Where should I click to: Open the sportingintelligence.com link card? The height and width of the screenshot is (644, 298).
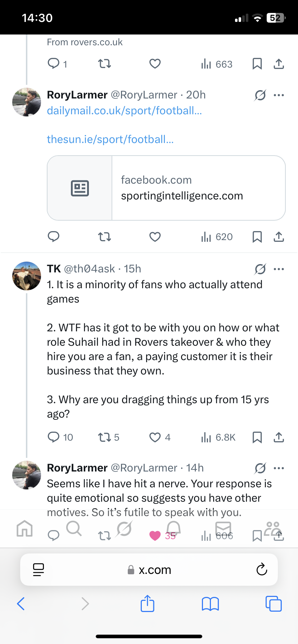166,188
